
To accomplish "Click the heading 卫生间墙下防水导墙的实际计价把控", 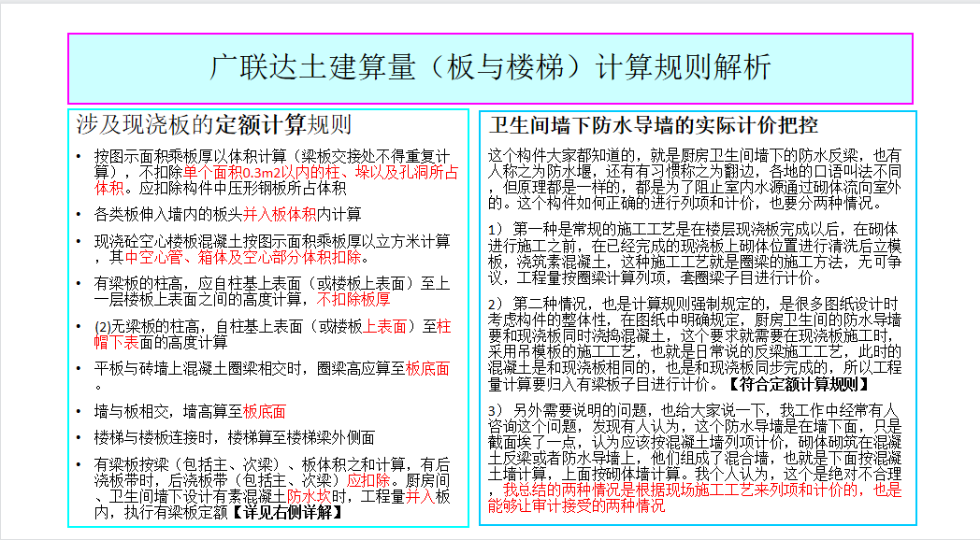I will (x=653, y=125).
